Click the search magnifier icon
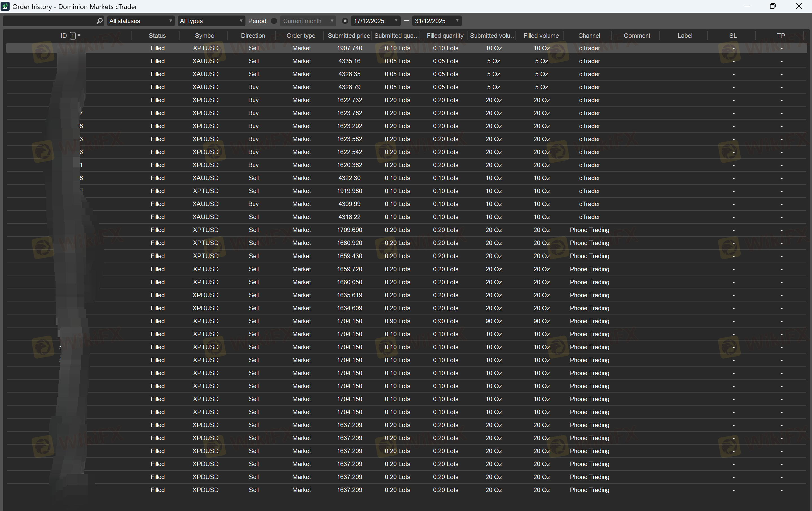The image size is (812, 511). pyautogui.click(x=100, y=21)
